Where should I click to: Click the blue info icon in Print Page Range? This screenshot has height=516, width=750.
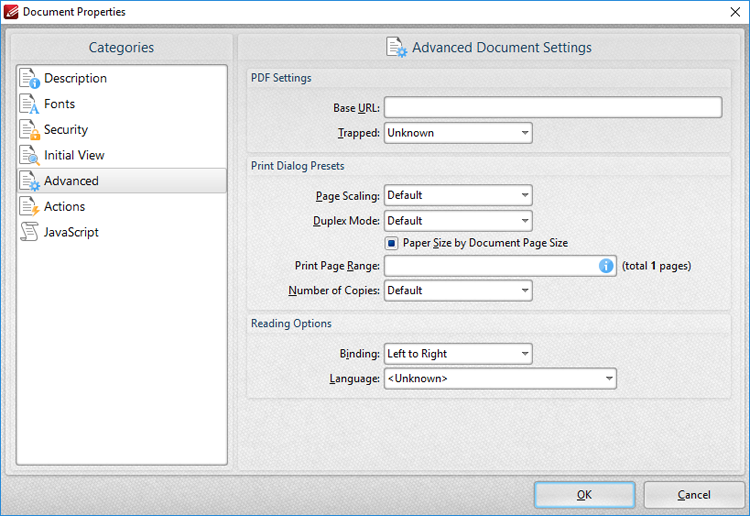coord(606,266)
